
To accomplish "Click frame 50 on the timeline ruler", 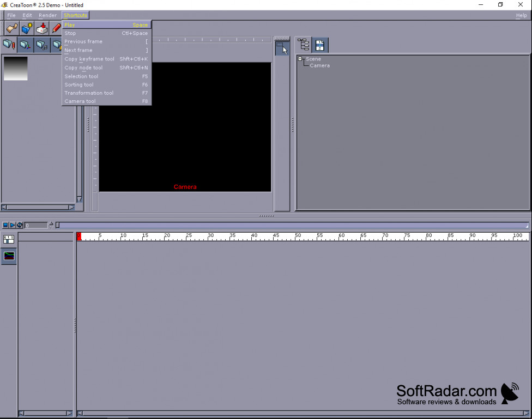I will point(298,235).
